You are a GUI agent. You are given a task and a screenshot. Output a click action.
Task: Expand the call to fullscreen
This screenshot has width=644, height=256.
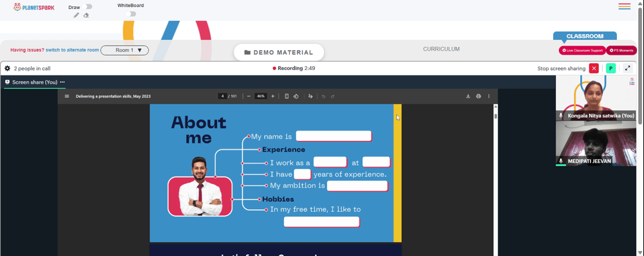(x=627, y=69)
